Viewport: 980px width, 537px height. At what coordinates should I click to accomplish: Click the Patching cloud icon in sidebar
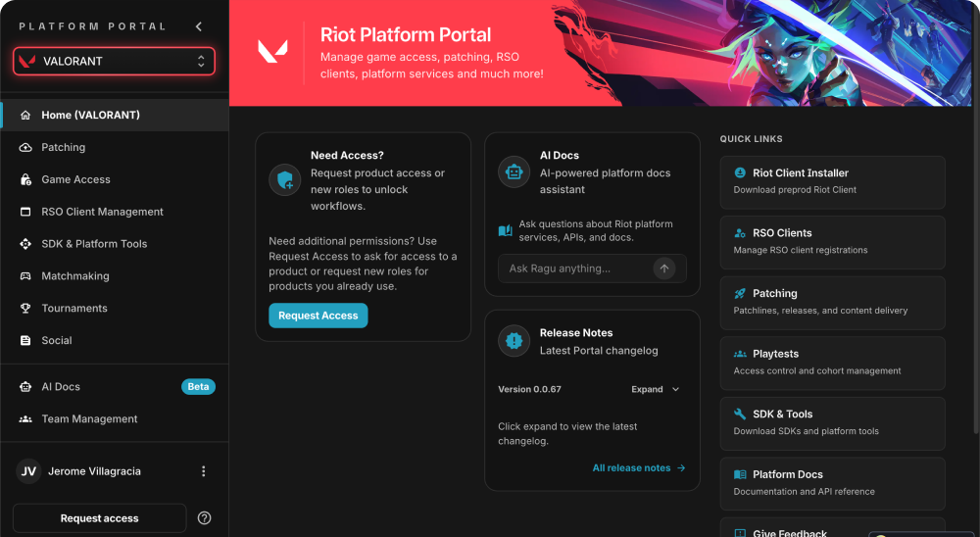tap(25, 148)
